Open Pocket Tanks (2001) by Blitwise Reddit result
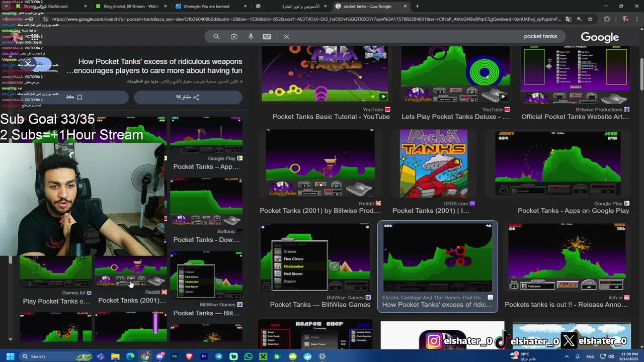 320,211
